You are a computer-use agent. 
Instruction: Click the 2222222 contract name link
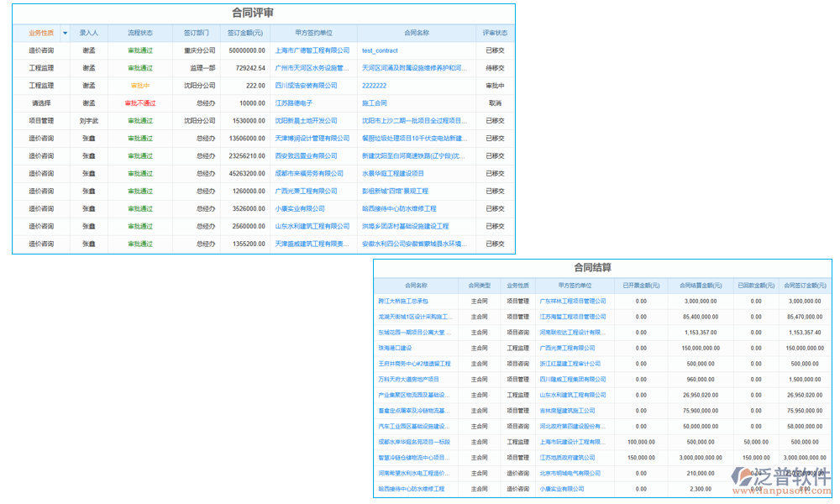pyautogui.click(x=374, y=86)
